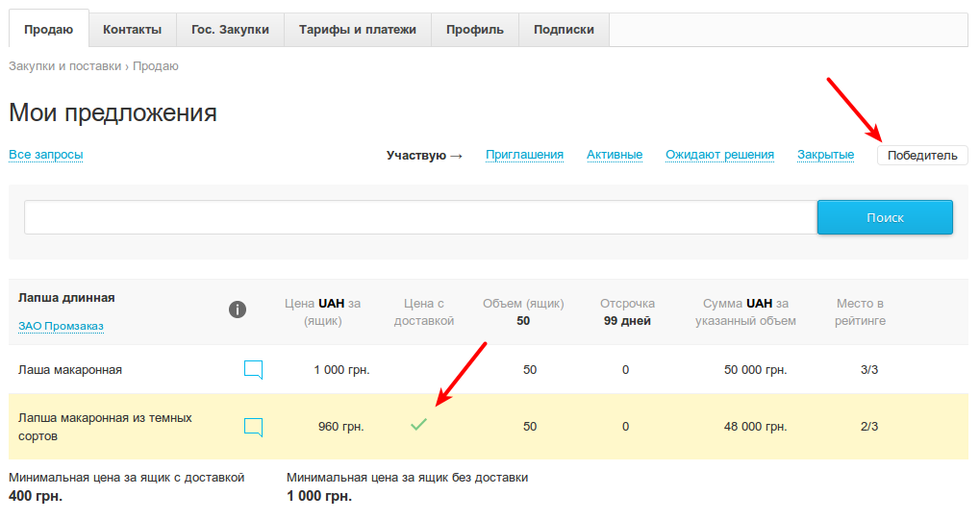
Task: Click the 50 000 грн. sum cell
Action: coord(756,370)
